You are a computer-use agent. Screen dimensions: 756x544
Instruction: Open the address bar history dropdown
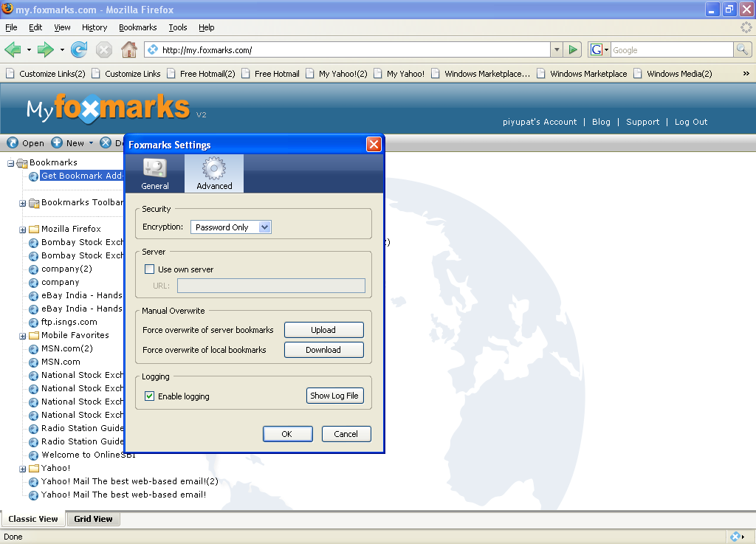pos(557,49)
